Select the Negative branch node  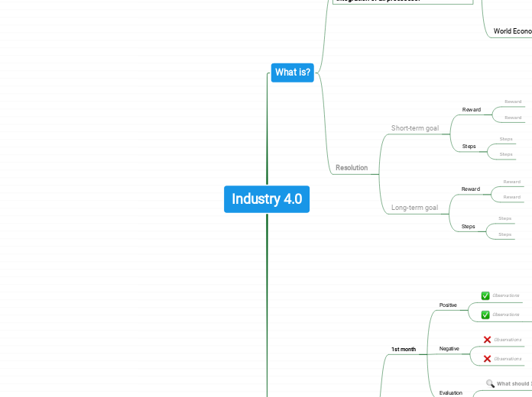(449, 348)
